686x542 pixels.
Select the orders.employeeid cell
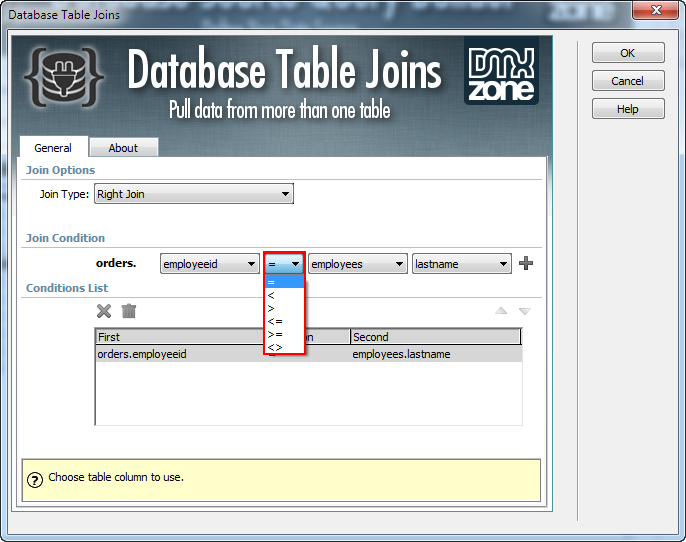142,354
